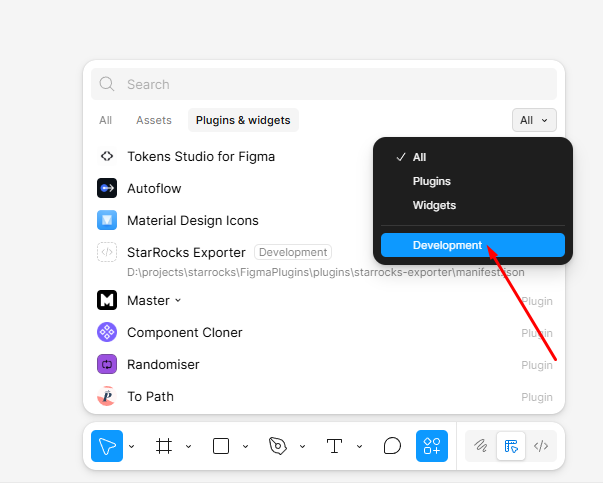Switch to the All tab
603x483 pixels.
[105, 120]
